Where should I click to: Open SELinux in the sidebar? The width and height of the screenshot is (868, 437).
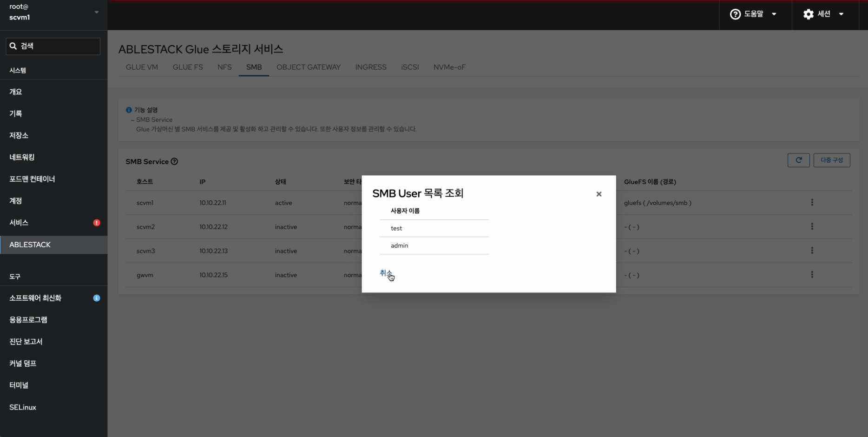click(x=54, y=407)
